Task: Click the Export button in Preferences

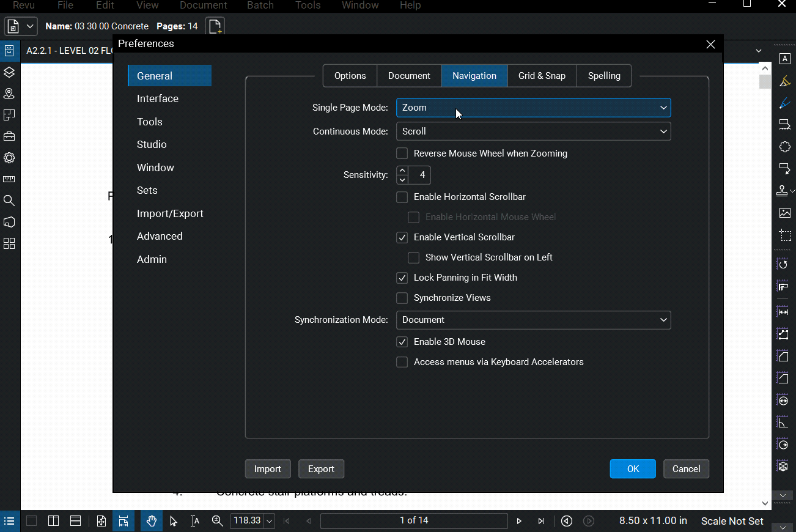Action: 321,468
